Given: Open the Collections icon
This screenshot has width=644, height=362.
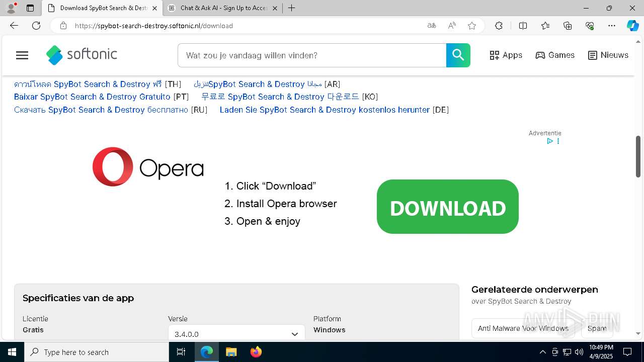Looking at the screenshot, I should 568,26.
